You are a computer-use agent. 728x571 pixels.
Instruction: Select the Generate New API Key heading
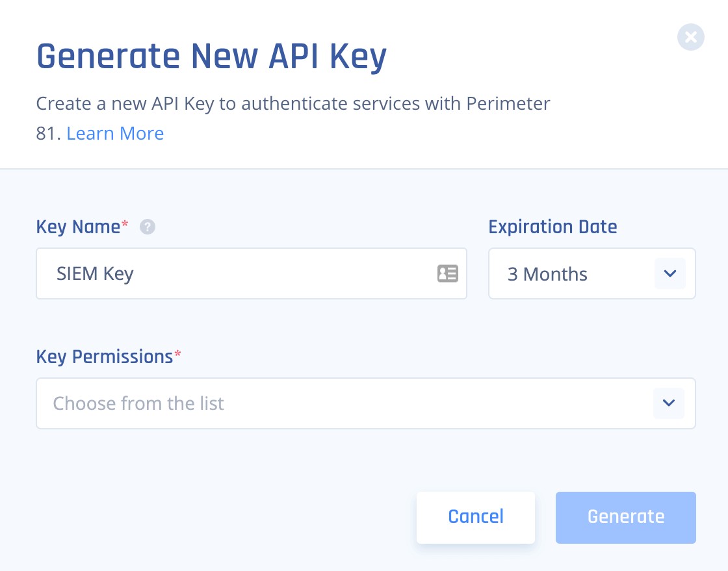(x=212, y=57)
